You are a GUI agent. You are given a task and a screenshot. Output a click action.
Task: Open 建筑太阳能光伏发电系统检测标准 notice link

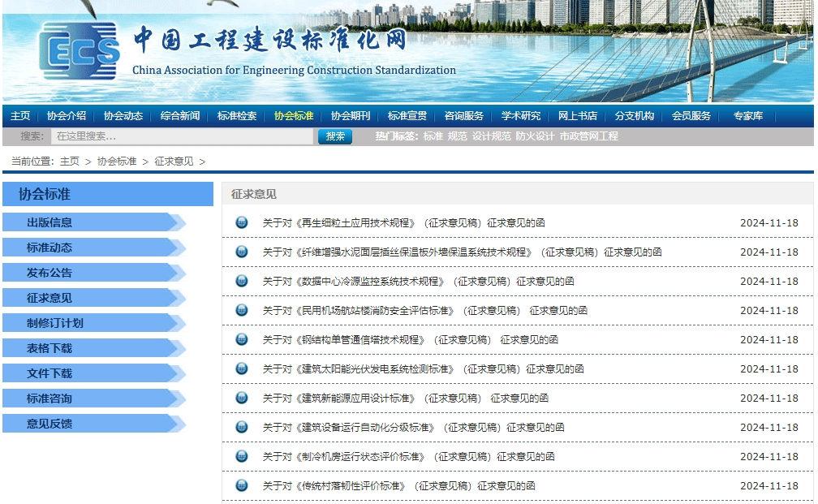(423, 368)
